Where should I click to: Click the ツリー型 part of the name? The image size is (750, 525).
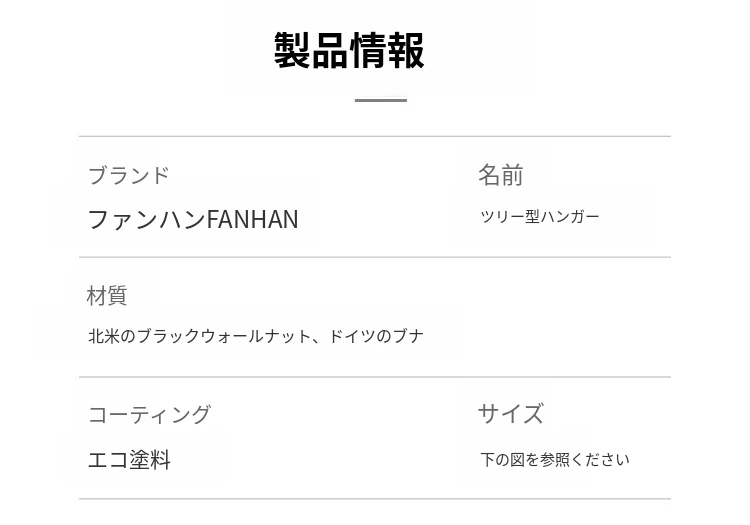509,217
